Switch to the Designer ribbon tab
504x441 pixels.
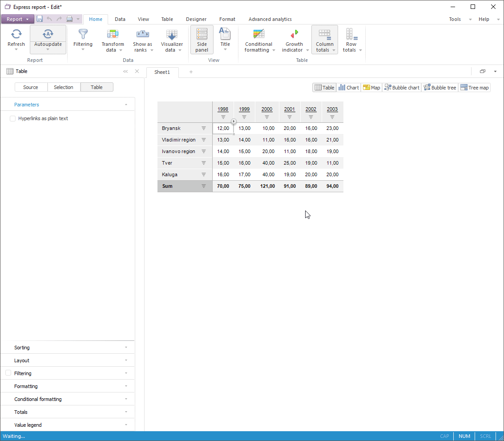click(196, 19)
